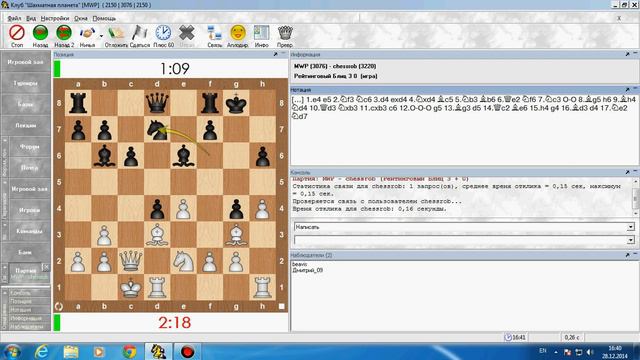Open the Команды sidebar button
The image size is (640, 360).
(29, 231)
